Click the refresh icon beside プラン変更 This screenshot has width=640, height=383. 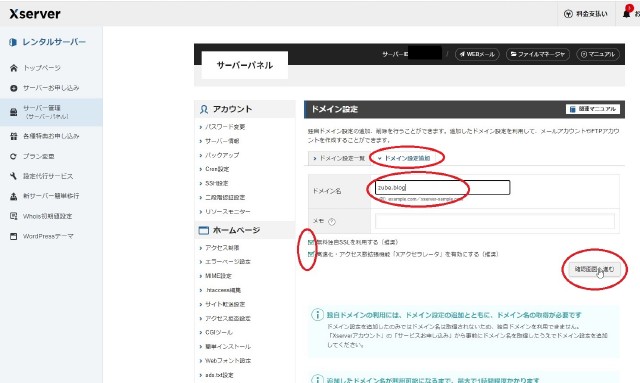click(x=13, y=156)
